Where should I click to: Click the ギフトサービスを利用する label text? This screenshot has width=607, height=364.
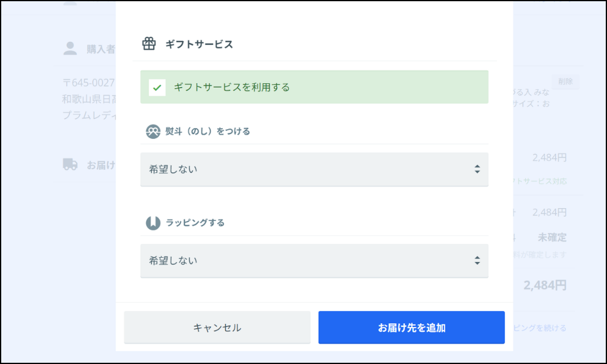coord(231,87)
